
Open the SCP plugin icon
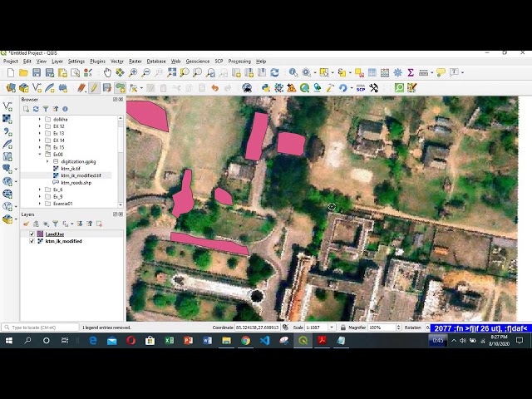361,88
